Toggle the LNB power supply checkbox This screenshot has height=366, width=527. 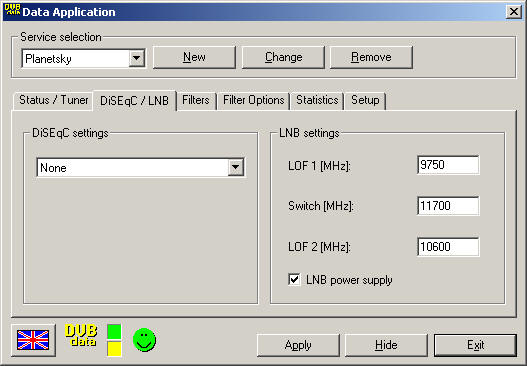point(294,280)
